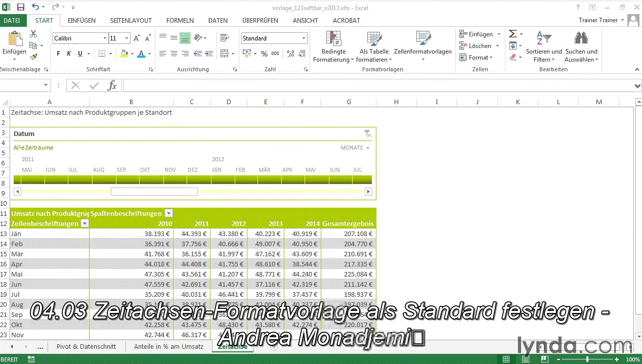Apply thousands separator 000 format
Viewport: 642px width, 364px height.
coord(275,54)
